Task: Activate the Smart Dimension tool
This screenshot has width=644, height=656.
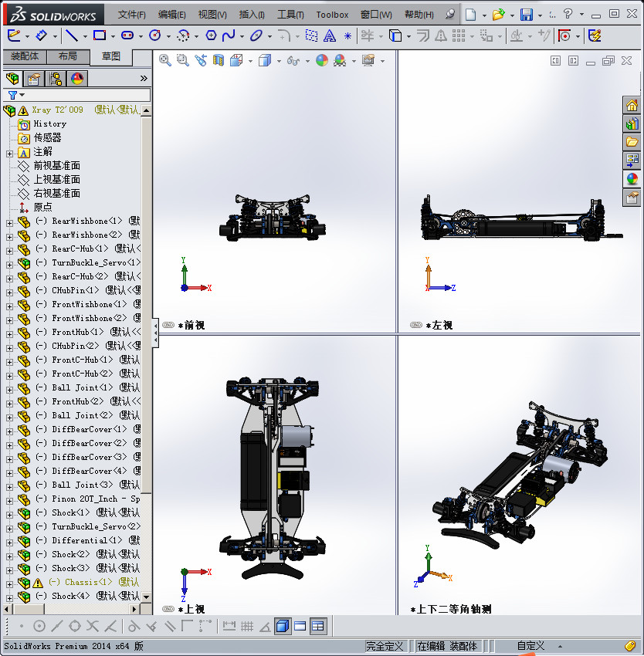Action: 42,36
